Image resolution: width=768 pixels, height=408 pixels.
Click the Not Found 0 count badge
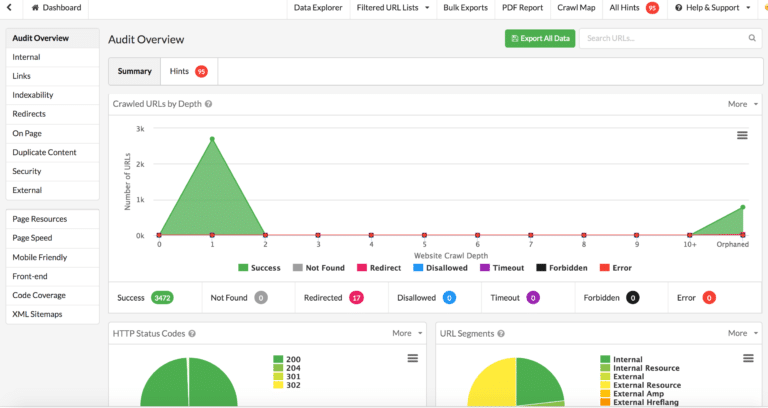(261, 298)
